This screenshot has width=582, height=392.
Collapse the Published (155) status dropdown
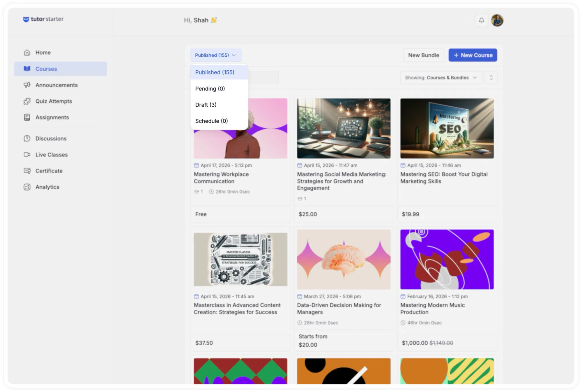click(216, 55)
